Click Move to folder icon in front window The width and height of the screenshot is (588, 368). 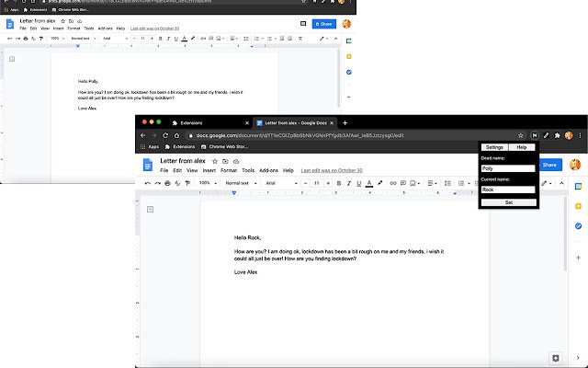225,162
